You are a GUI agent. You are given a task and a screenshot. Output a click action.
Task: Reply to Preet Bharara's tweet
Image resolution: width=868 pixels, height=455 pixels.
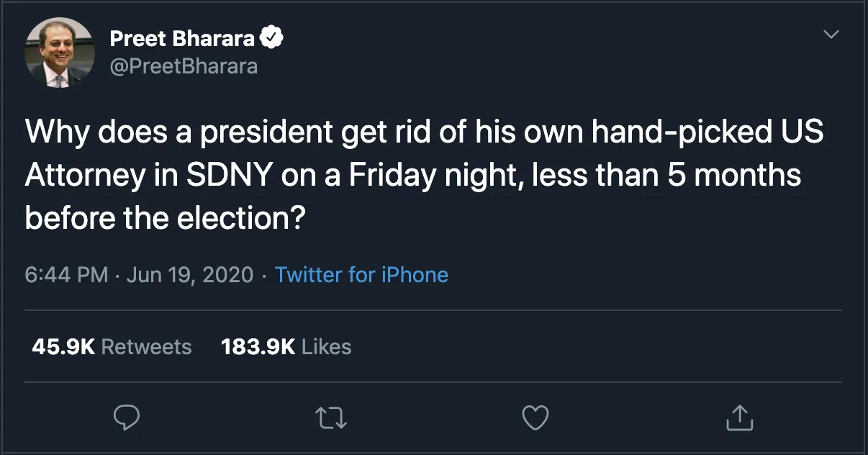tap(126, 417)
